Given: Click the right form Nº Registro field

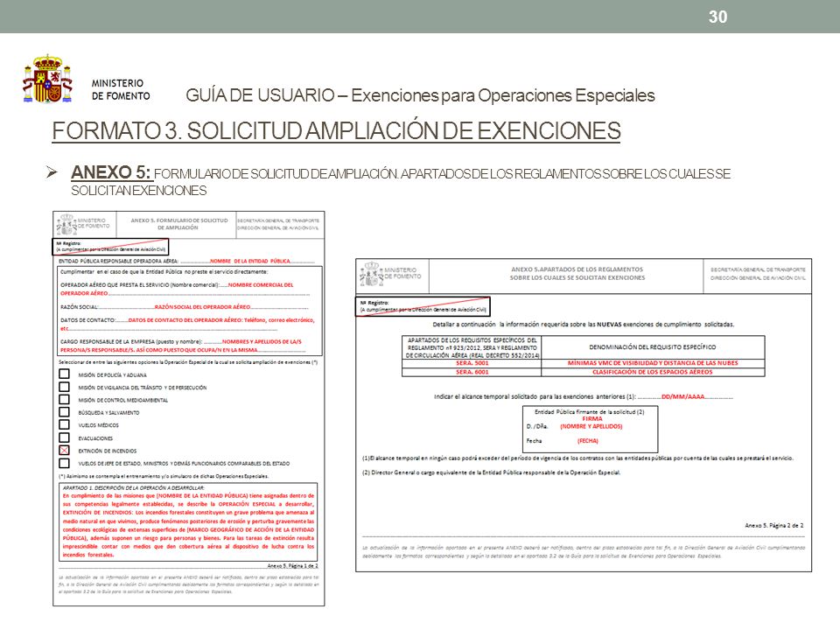Looking at the screenshot, I should [423, 306].
